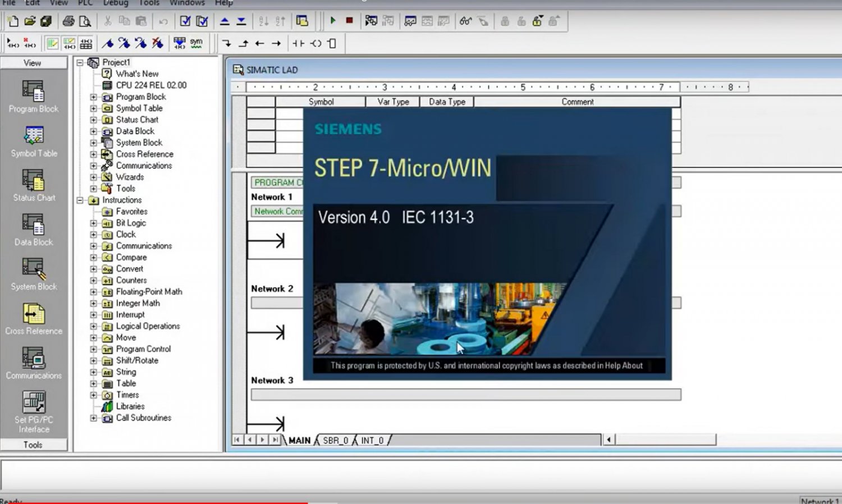Download program to PLC (blue down arrow)
842x504 pixels.
[x=241, y=21]
